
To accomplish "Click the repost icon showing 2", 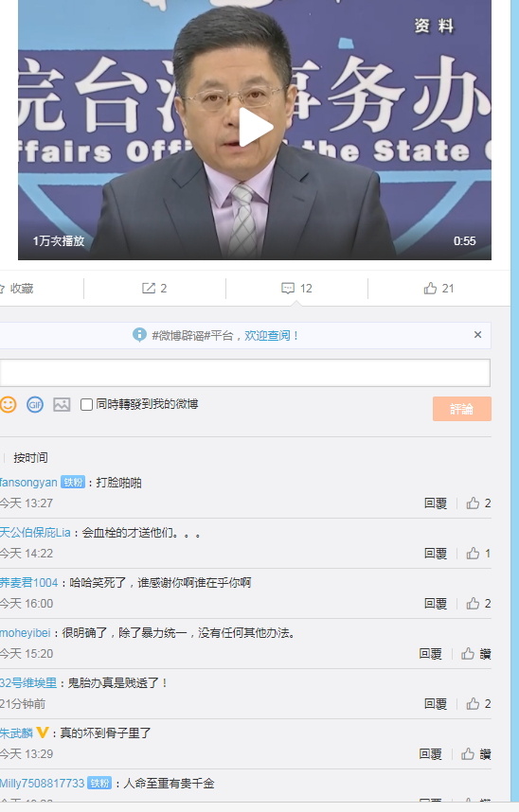I will (154, 289).
